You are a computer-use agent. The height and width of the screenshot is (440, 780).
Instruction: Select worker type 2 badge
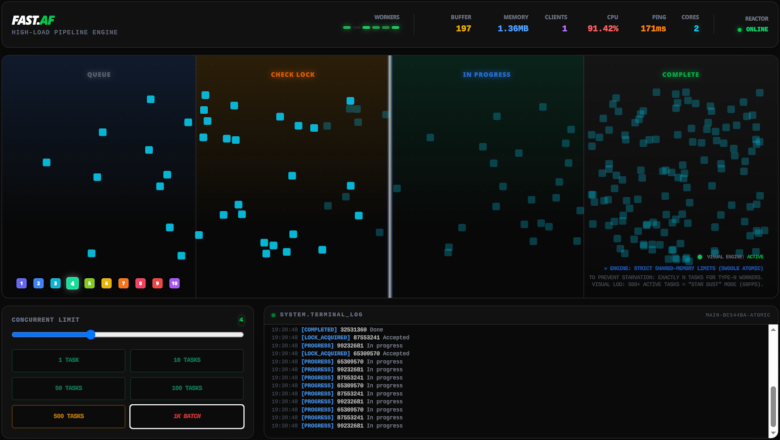38,283
